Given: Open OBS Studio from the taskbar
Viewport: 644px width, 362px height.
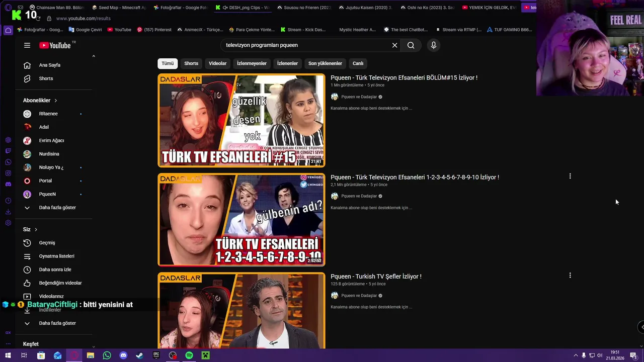Looking at the screenshot, I should click(x=173, y=355).
